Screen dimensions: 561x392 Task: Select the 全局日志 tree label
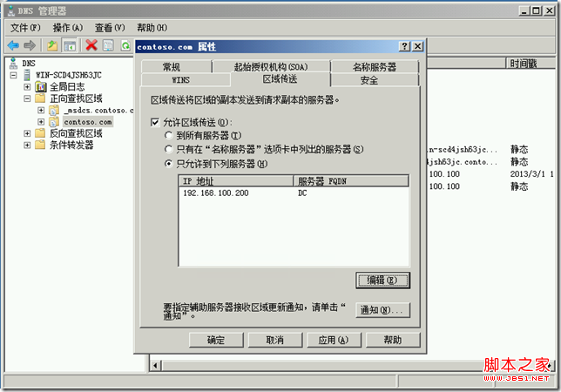point(67,86)
